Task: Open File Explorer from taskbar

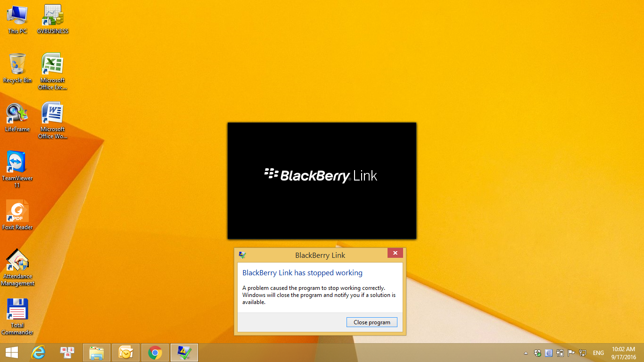Action: click(97, 353)
